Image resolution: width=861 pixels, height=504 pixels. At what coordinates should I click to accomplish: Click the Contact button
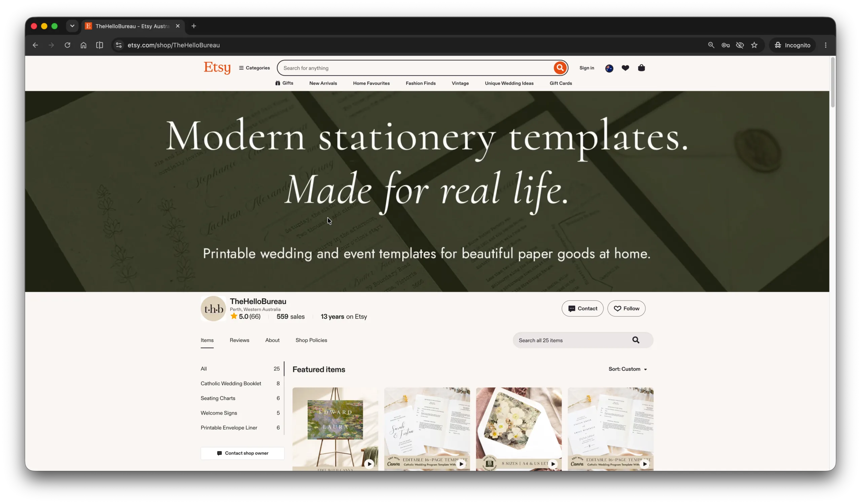click(x=582, y=308)
